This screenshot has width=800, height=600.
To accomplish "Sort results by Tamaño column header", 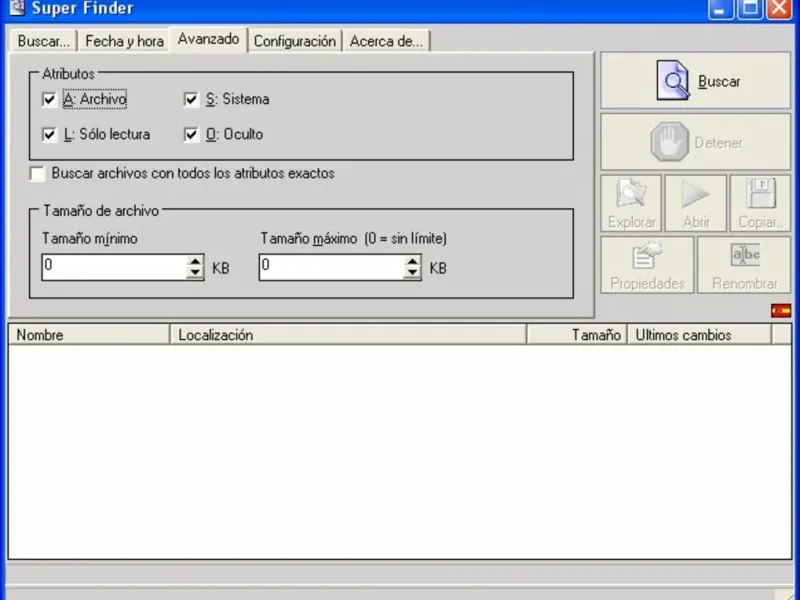I will point(577,335).
